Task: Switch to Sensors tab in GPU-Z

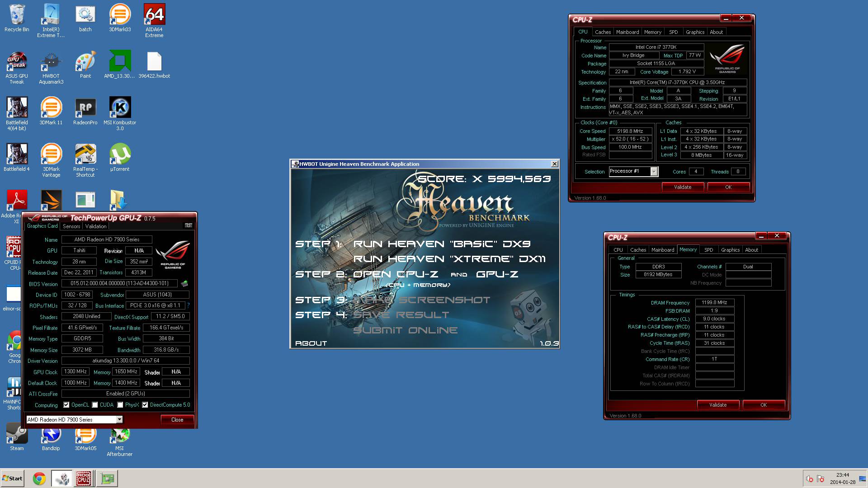Action: (x=71, y=226)
